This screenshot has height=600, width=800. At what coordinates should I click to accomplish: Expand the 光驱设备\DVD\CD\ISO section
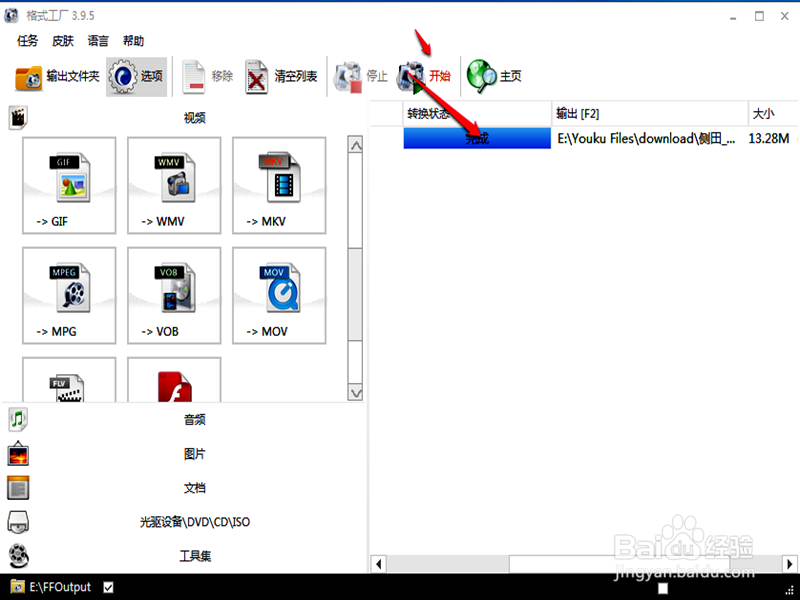point(17,521)
